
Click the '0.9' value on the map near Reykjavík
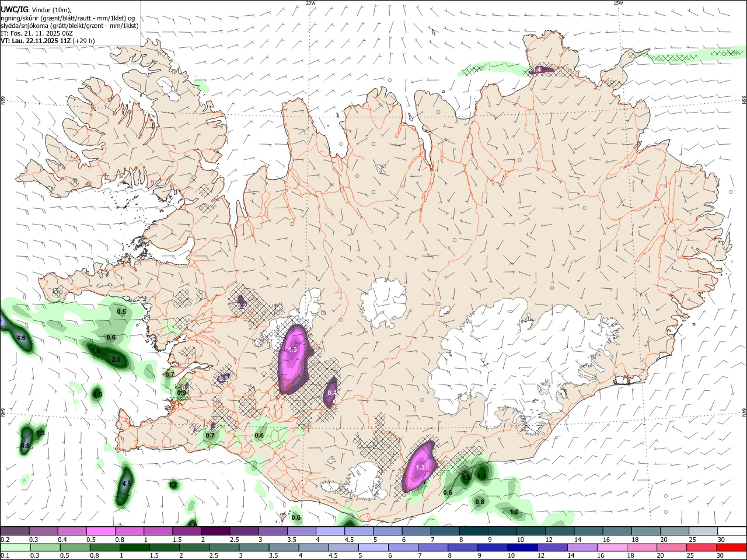tap(181, 393)
